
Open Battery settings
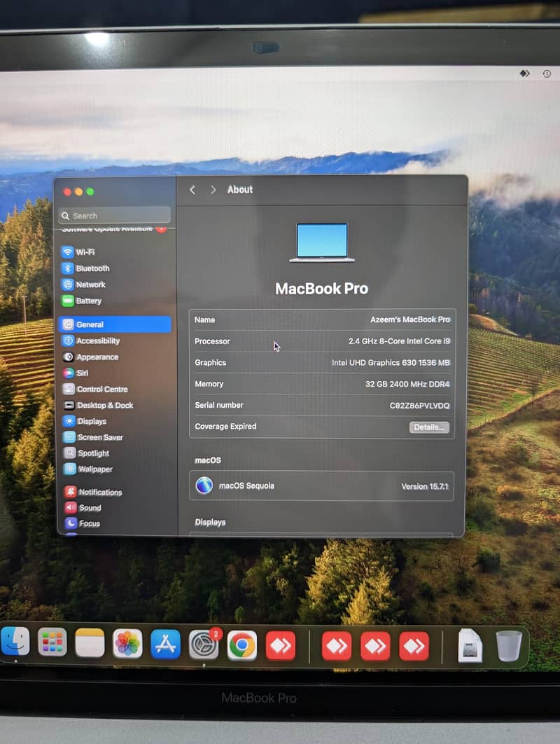pyautogui.click(x=88, y=301)
